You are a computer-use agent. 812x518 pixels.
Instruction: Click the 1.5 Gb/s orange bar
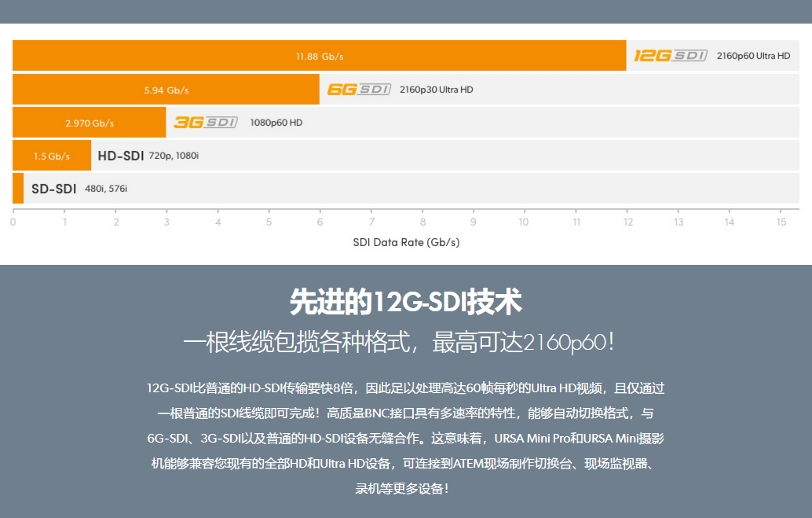tap(52, 156)
